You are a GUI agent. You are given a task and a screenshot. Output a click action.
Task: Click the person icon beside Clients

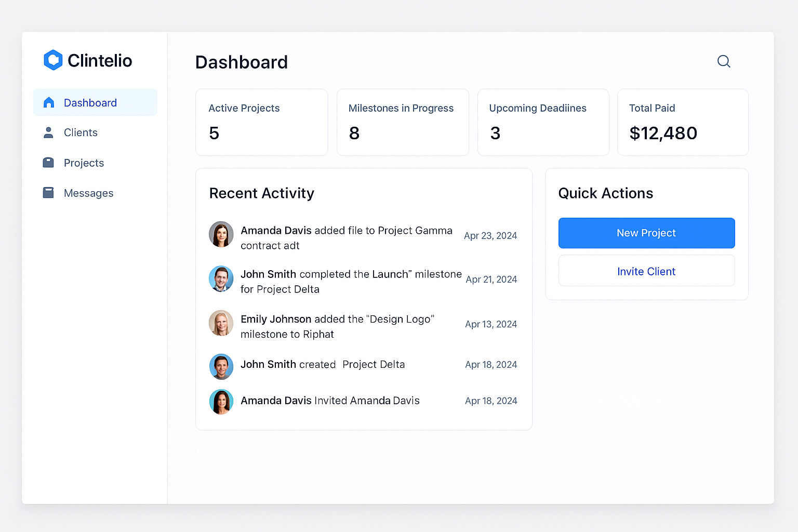click(x=48, y=132)
